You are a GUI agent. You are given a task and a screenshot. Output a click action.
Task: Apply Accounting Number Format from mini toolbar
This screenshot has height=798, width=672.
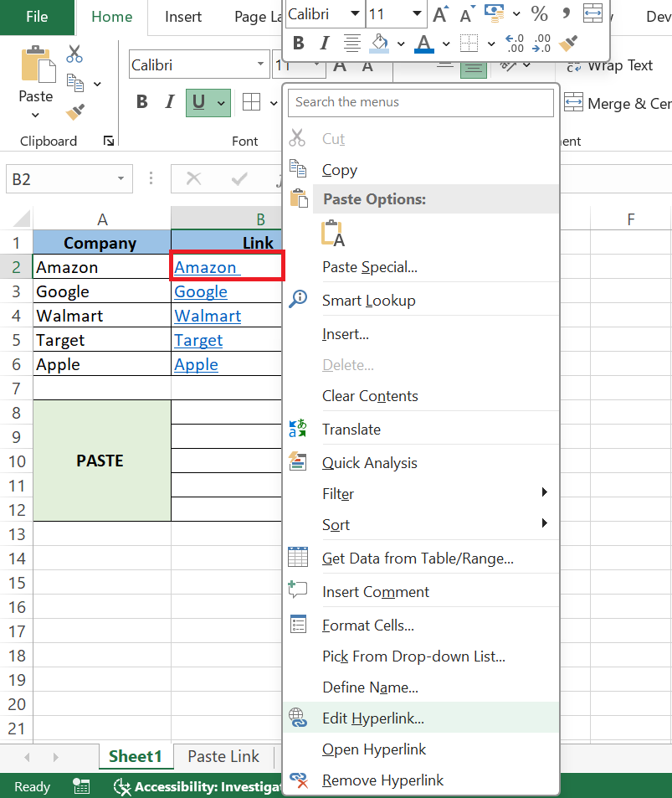[494, 13]
